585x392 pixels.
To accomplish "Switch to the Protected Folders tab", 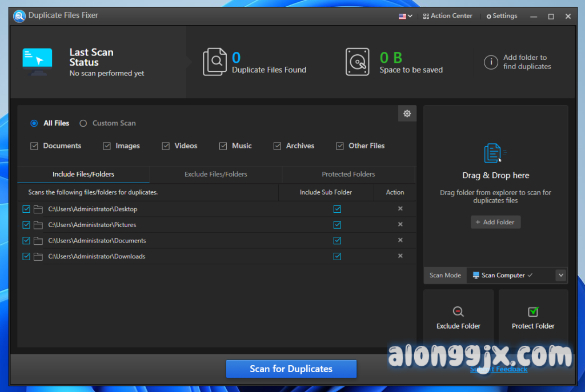I will coord(348,175).
